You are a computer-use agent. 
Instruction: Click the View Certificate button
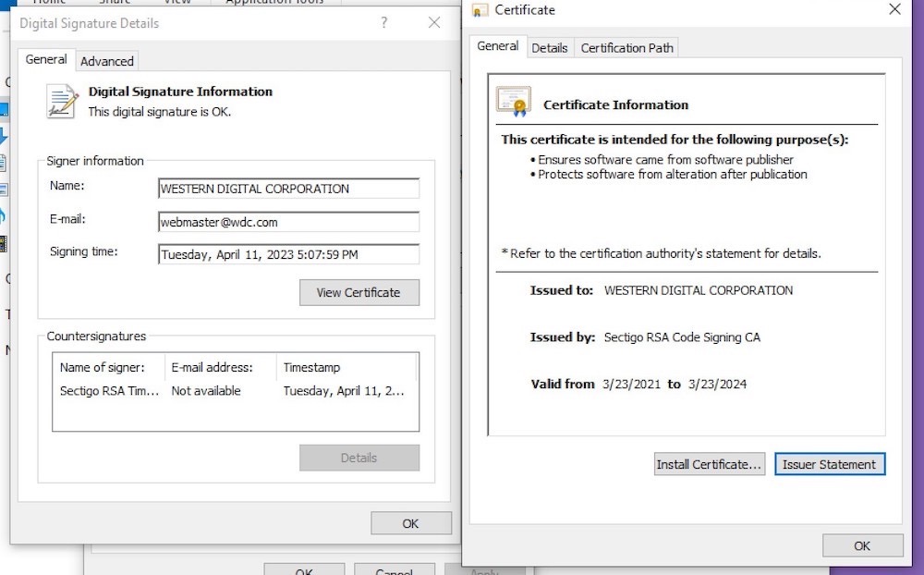click(359, 292)
